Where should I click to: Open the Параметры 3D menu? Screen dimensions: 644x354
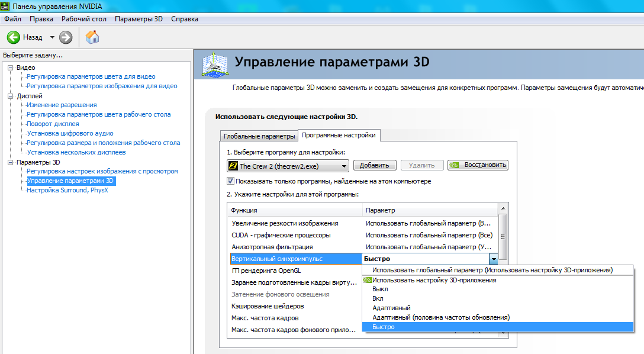[139, 19]
